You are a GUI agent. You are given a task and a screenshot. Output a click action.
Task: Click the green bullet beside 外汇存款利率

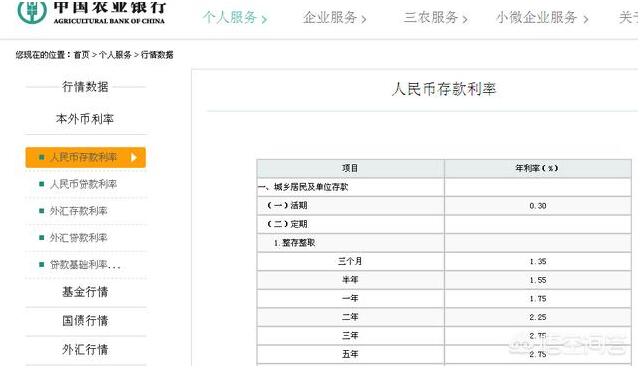click(41, 211)
